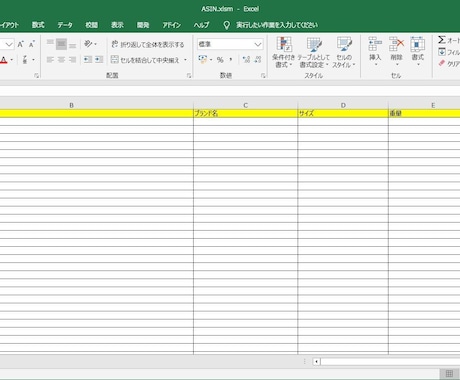Open the 標準 number format combo box
The height and width of the screenshot is (380, 460).
pyautogui.click(x=230, y=44)
